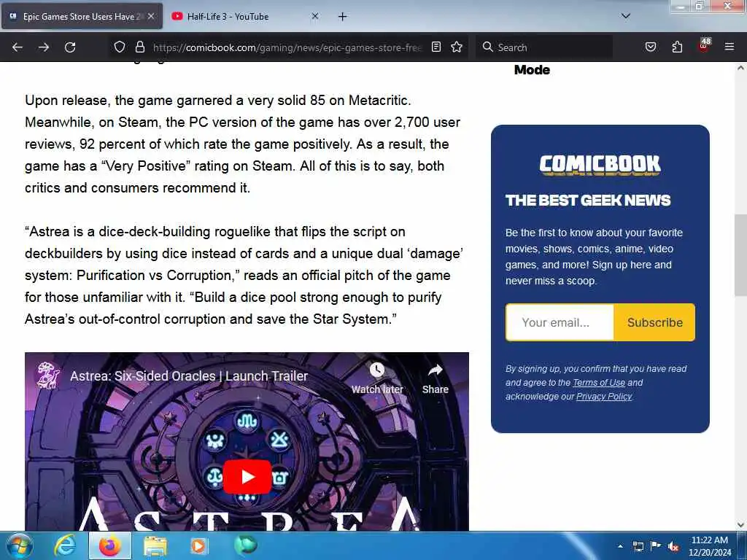The height and width of the screenshot is (560, 747).
Task: Switch to Half-Life 3 - YouTube tab
Action: [x=245, y=16]
